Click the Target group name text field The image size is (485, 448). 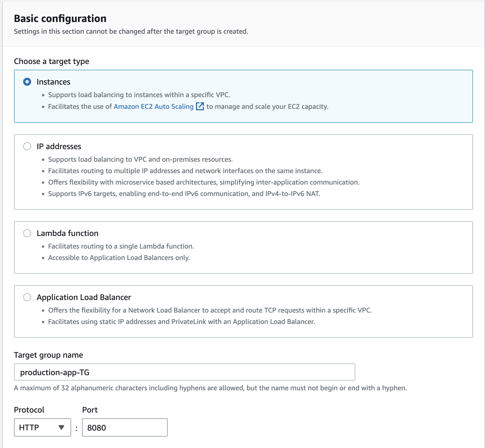[185, 372]
